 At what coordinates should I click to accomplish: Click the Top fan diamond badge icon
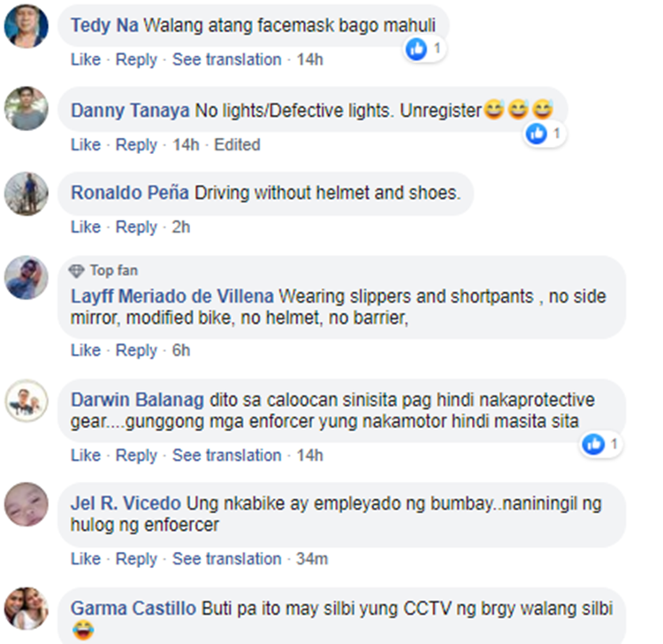coord(77,271)
